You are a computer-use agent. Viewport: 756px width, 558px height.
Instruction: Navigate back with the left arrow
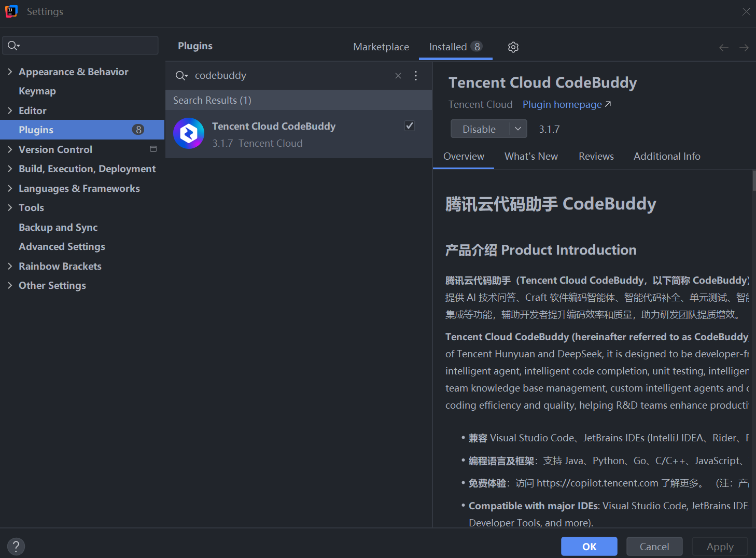tap(724, 48)
